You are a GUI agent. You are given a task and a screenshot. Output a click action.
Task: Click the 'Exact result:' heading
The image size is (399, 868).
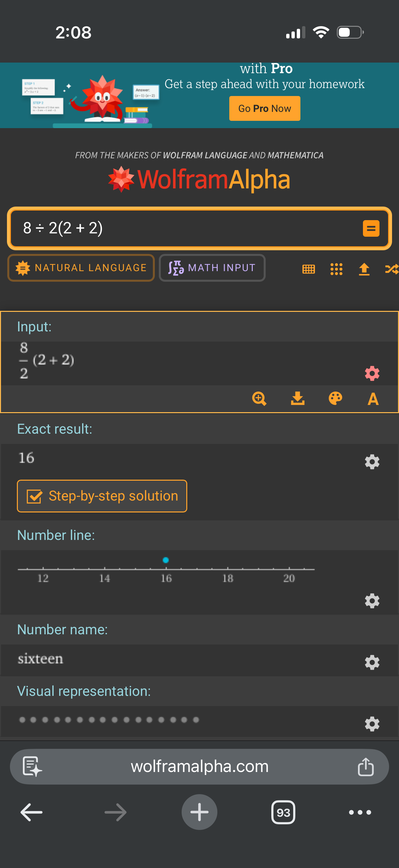pos(55,429)
